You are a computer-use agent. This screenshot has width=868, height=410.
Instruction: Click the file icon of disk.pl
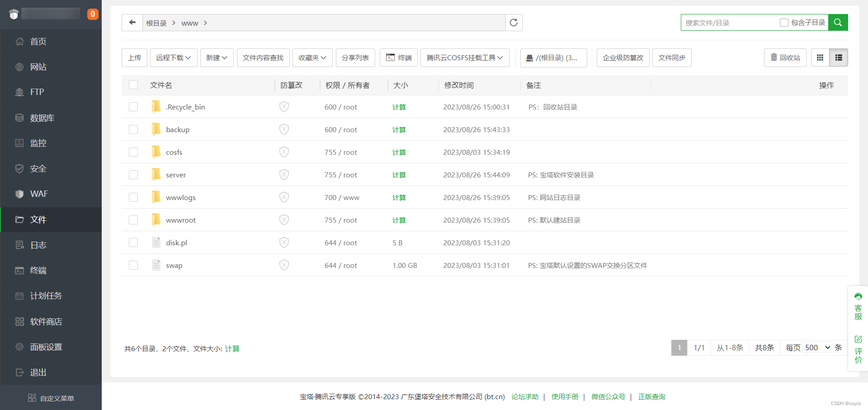[x=156, y=242]
